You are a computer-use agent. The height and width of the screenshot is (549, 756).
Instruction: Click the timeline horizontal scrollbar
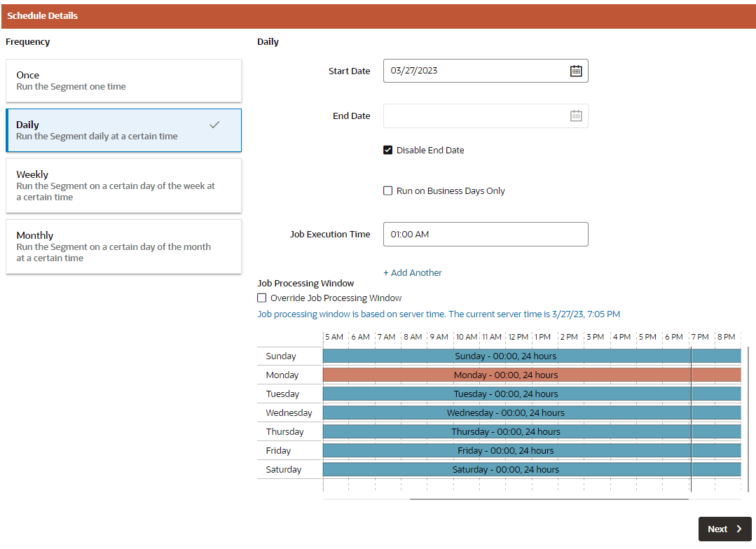(549, 499)
